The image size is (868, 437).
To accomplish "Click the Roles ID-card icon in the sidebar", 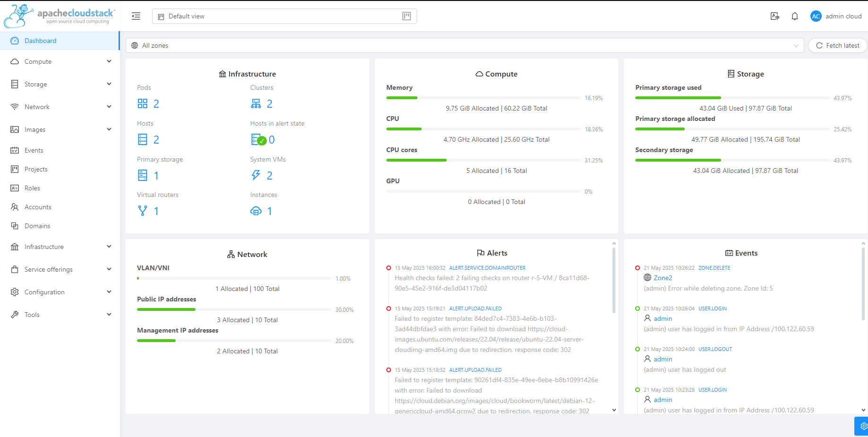I will [15, 188].
